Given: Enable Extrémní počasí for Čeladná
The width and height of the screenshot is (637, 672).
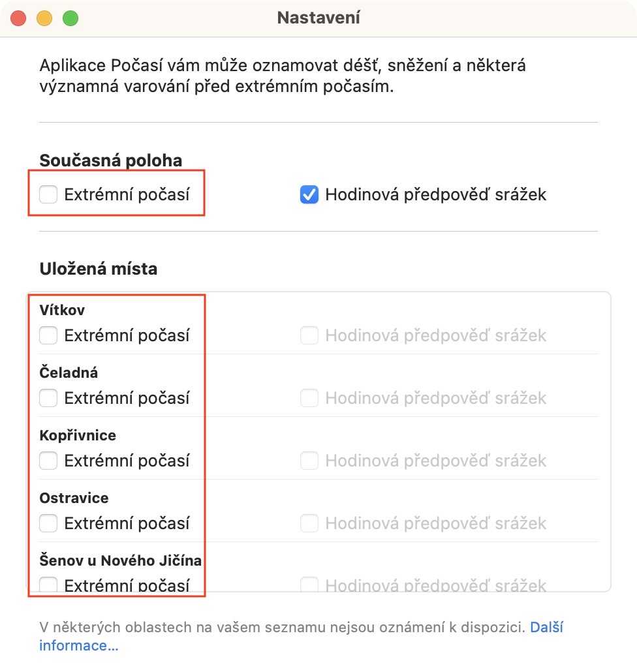Looking at the screenshot, I should point(48,398).
